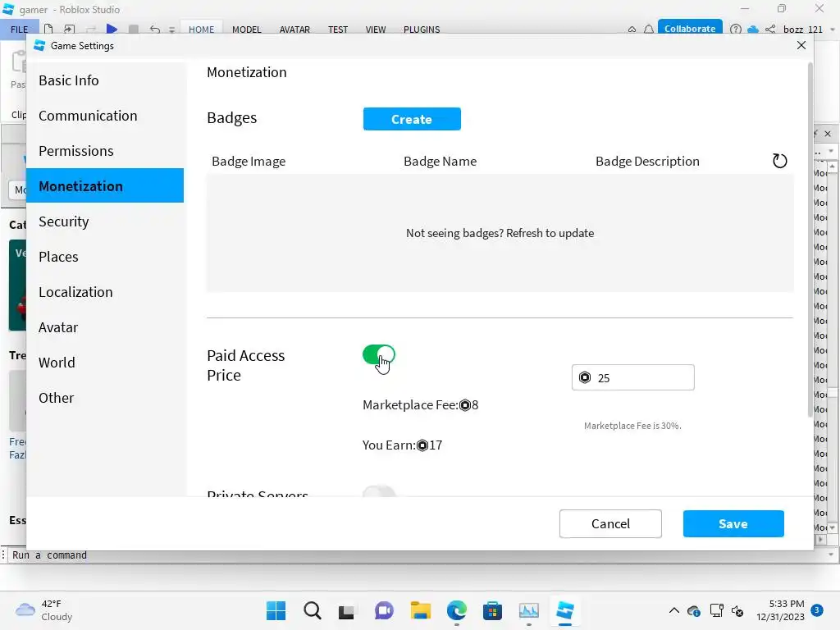Switch to the PLUGINS ribbon tab
Viewport: 840px width, 630px height.
422,29
